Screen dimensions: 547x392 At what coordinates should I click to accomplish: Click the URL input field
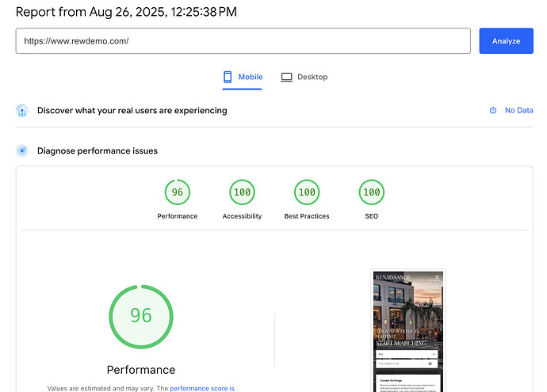pos(243,41)
